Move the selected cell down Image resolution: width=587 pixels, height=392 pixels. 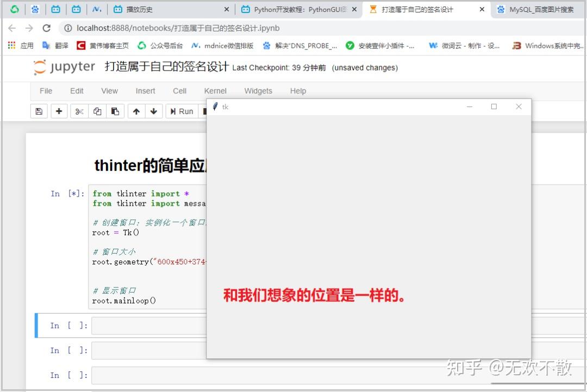click(154, 111)
